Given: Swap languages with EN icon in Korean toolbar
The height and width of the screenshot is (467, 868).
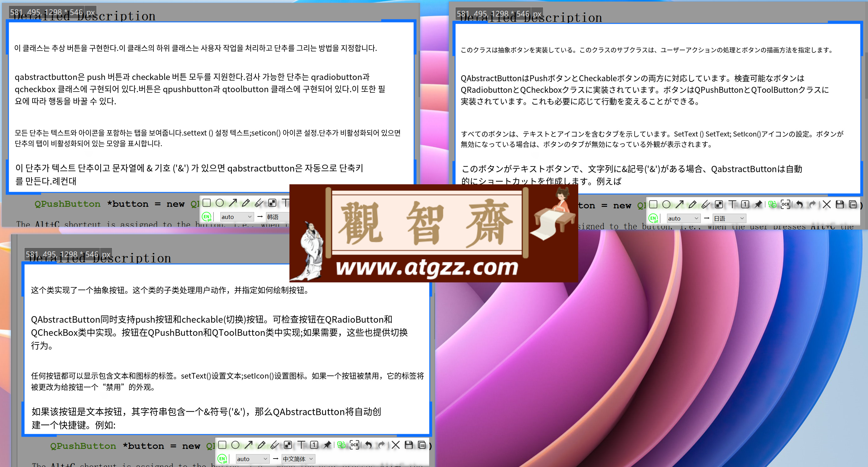Looking at the screenshot, I should pos(207,216).
